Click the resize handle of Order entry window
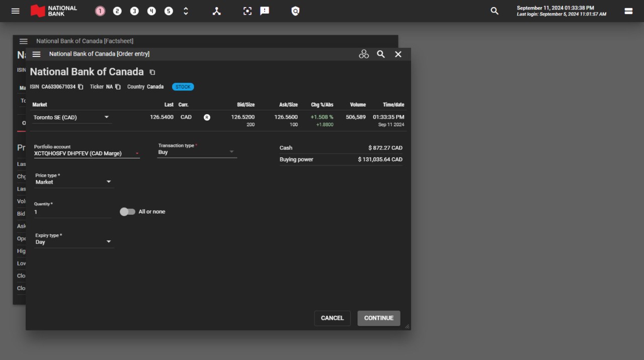 (x=407, y=327)
